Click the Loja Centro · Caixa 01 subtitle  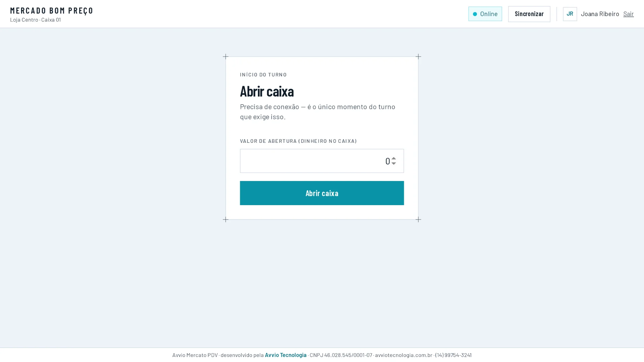(x=35, y=20)
